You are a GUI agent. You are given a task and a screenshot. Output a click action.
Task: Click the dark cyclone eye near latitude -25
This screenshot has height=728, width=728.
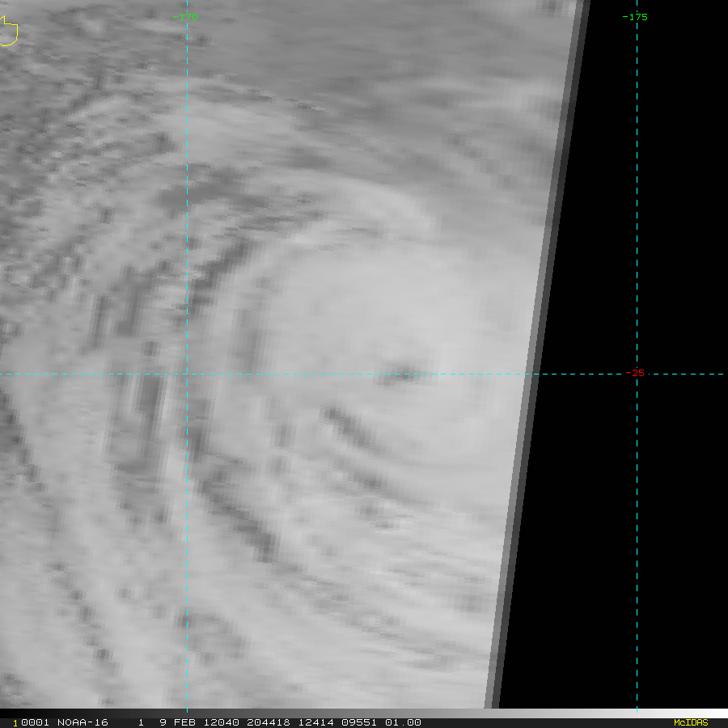click(x=400, y=373)
